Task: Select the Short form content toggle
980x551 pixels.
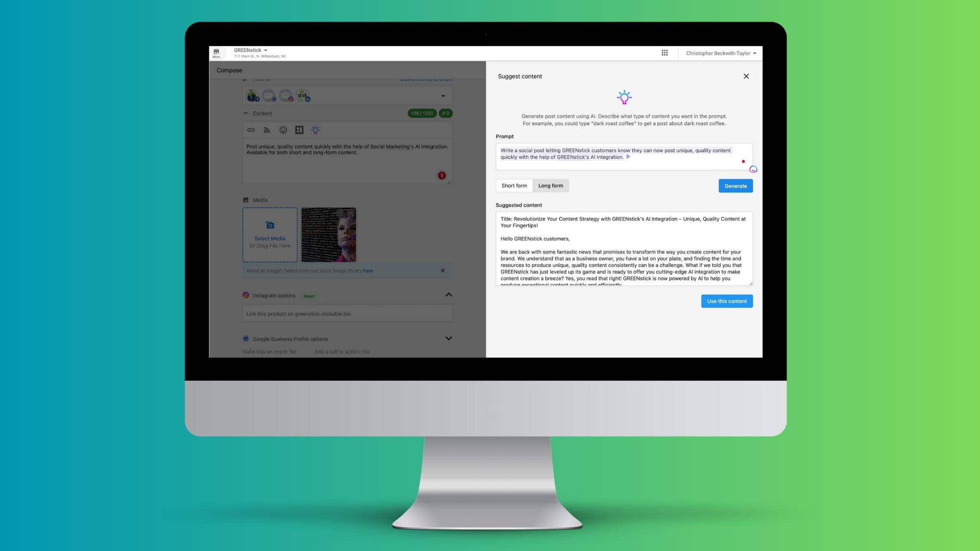Action: pyautogui.click(x=514, y=186)
